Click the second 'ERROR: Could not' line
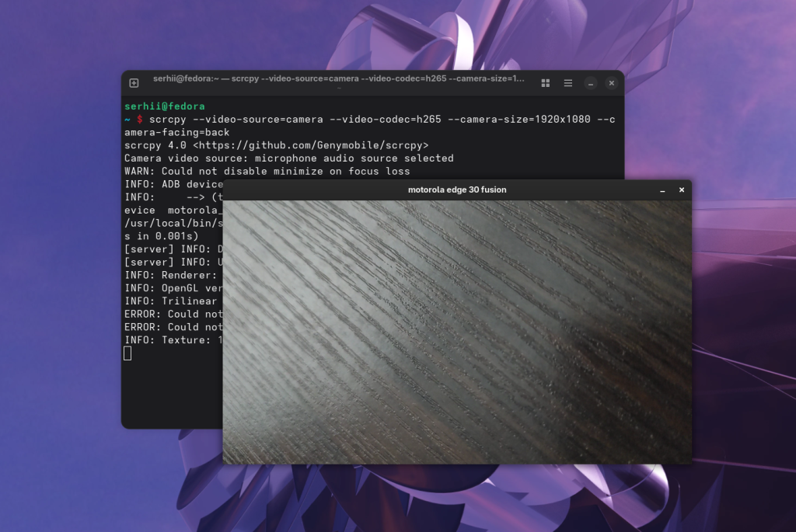Screen dimensions: 796x532 (x=173, y=327)
